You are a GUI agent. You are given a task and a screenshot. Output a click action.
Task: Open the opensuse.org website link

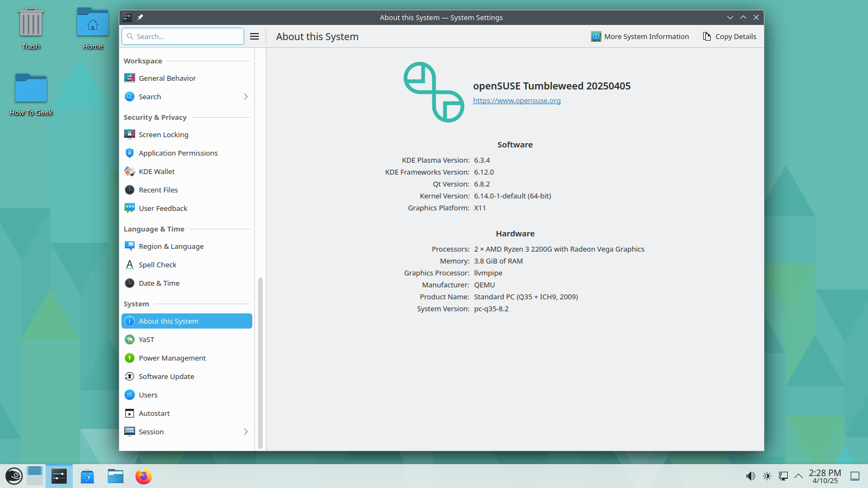516,100
